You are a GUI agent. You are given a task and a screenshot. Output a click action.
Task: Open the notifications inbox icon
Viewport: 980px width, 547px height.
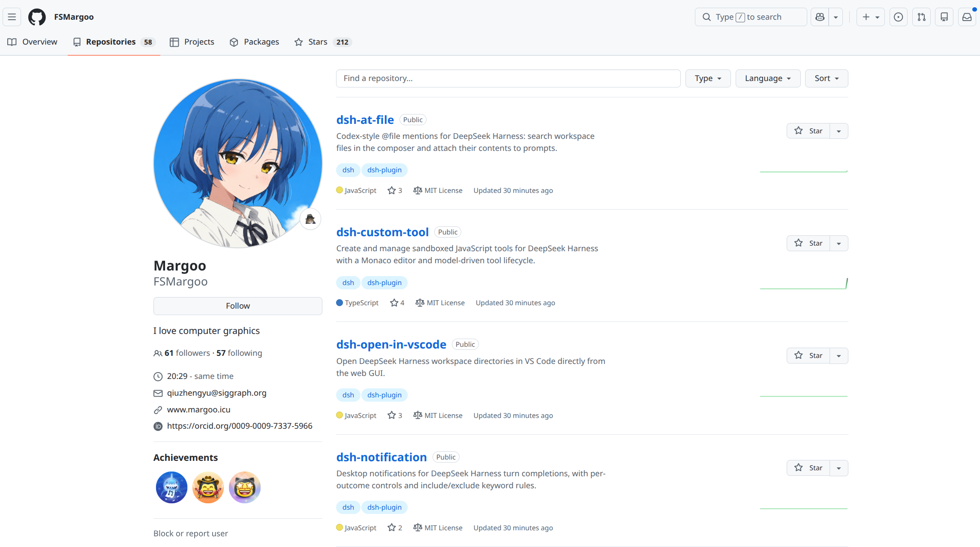click(x=967, y=17)
